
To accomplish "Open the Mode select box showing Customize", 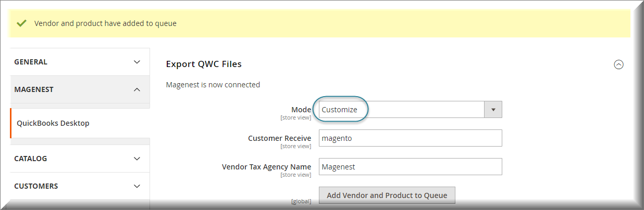I will [401, 110].
